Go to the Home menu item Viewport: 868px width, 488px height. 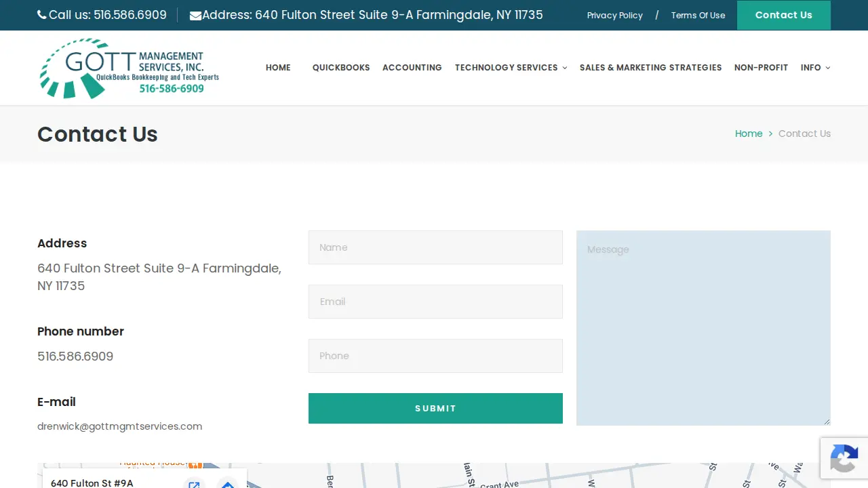coord(278,68)
